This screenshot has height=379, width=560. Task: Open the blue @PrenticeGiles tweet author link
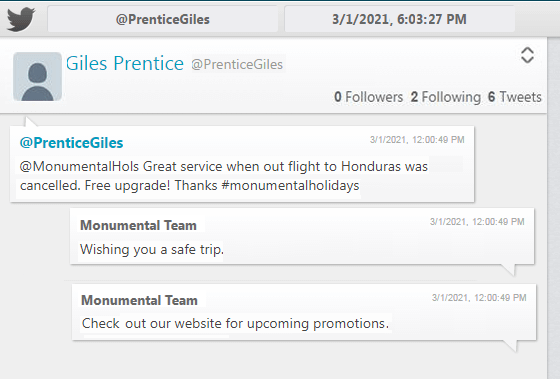pos(71,143)
